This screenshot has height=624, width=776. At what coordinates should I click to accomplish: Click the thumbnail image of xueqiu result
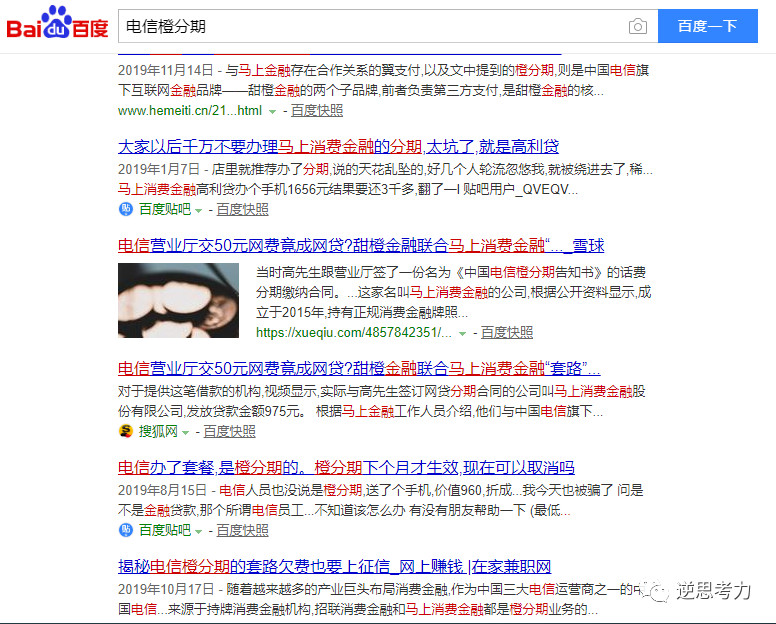(178, 300)
